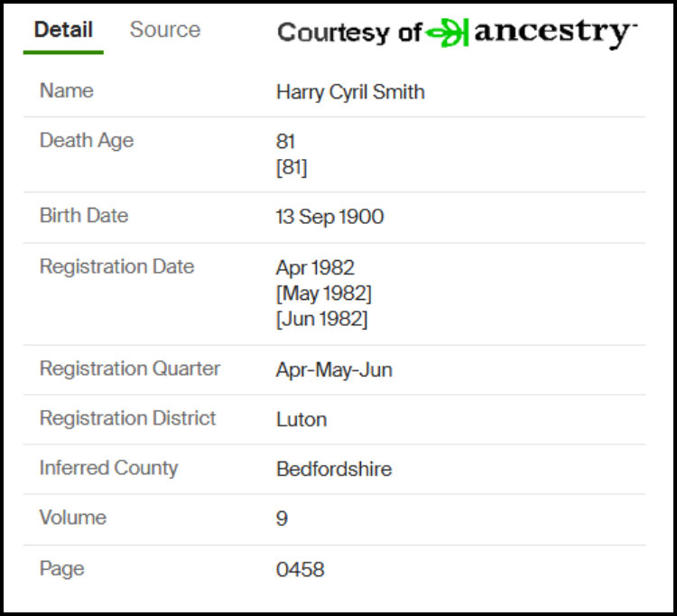Screen dimensions: 677x616
Task: Switch to the Source tab
Action: click(x=165, y=30)
